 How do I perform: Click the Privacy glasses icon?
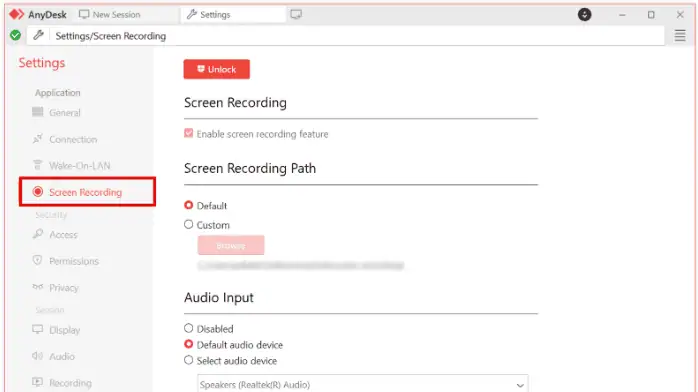[38, 287]
